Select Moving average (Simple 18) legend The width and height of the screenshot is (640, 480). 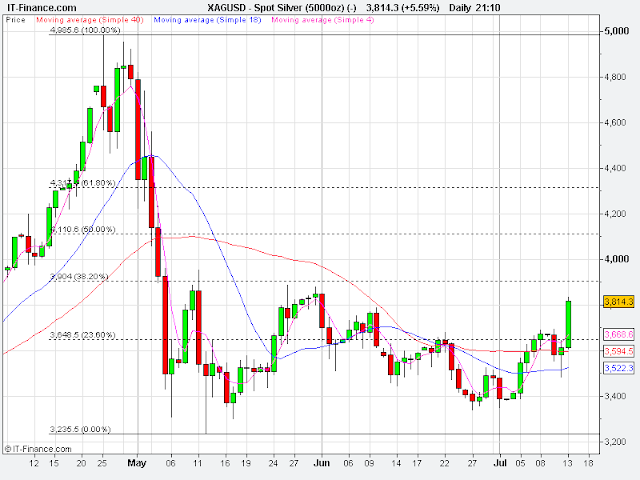(207, 20)
